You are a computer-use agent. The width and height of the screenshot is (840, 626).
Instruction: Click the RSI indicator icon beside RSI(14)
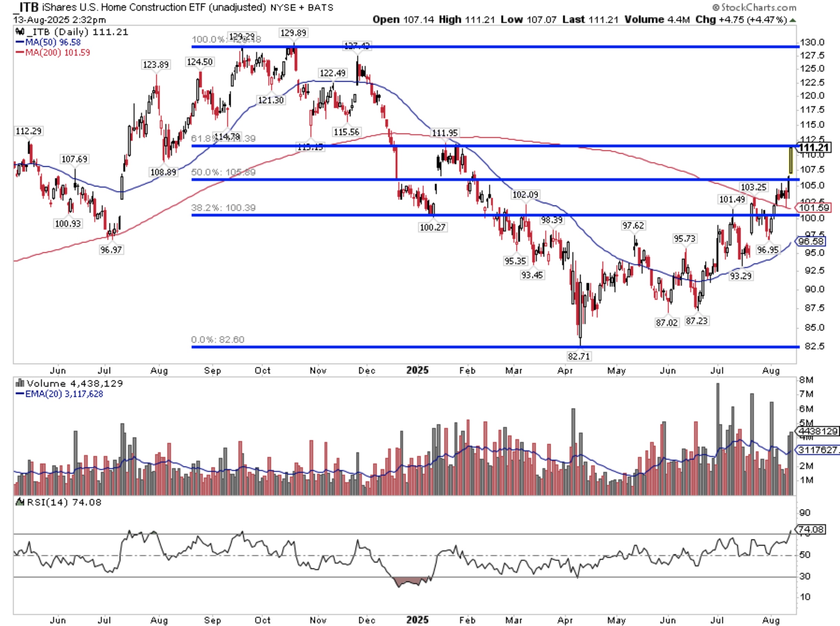point(20,502)
